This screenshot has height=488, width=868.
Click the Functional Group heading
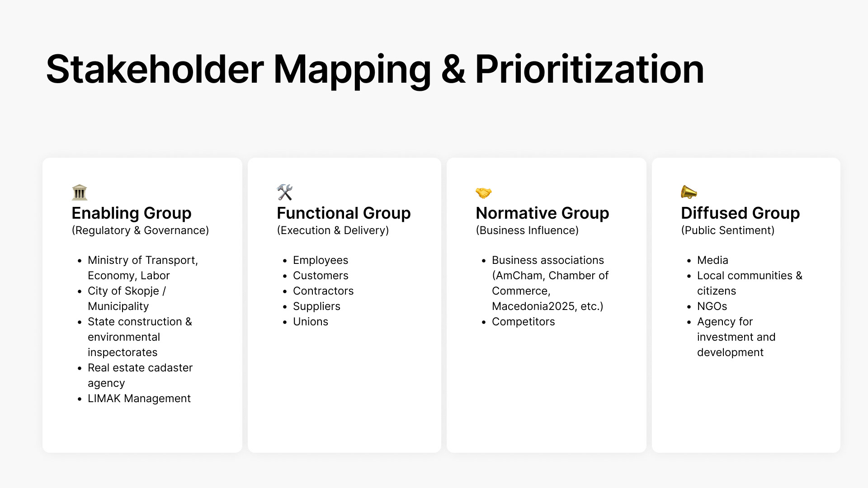pos(344,213)
